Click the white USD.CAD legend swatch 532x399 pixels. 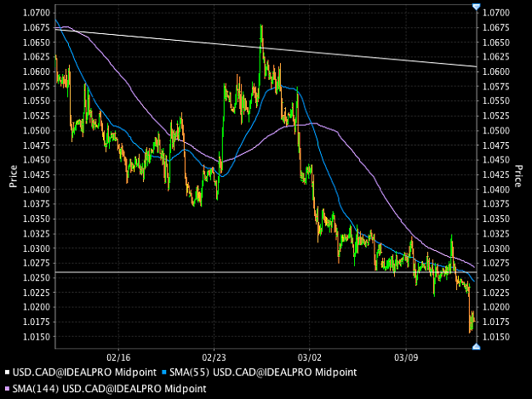click(7, 373)
